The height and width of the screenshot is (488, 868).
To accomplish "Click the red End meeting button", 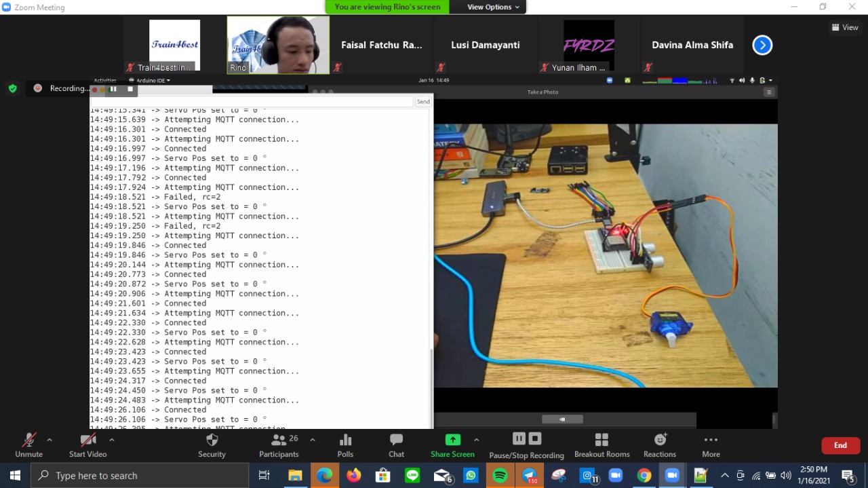I will tap(840, 445).
